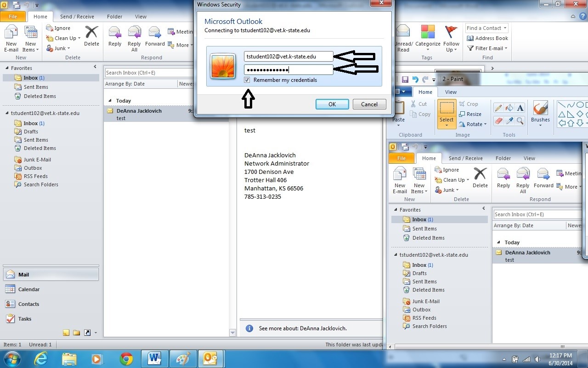Open Google Chrome from the Windows taskbar
Viewport: 588px width, 368px height.
coord(126,358)
